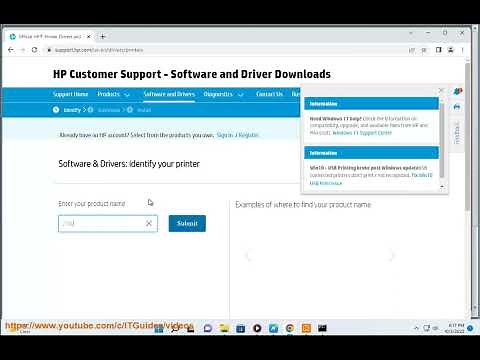Open the Contact Us menu item

coord(269,94)
